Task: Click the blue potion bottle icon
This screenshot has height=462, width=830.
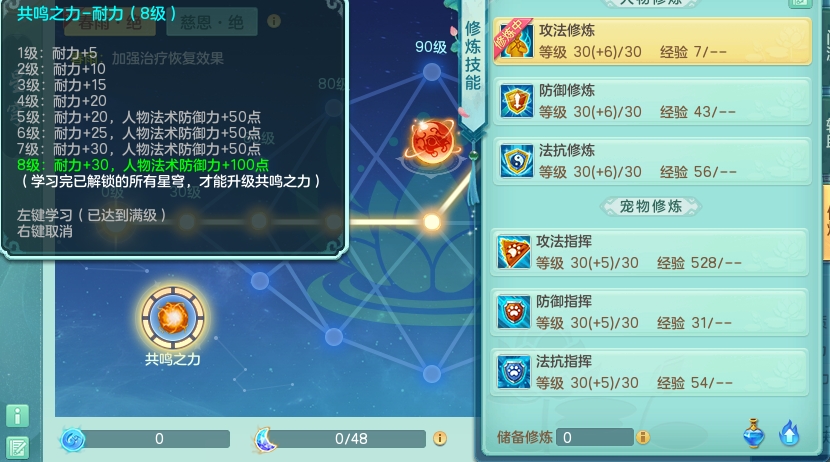Action: [x=754, y=434]
